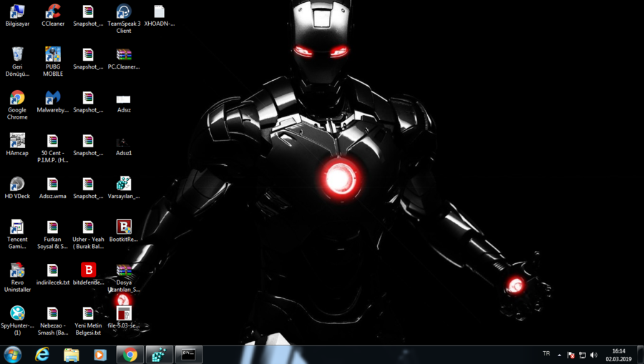Viewport: 644px width, 364px height.
Task: Select the Adsız1 desktop file
Action: [x=124, y=145]
